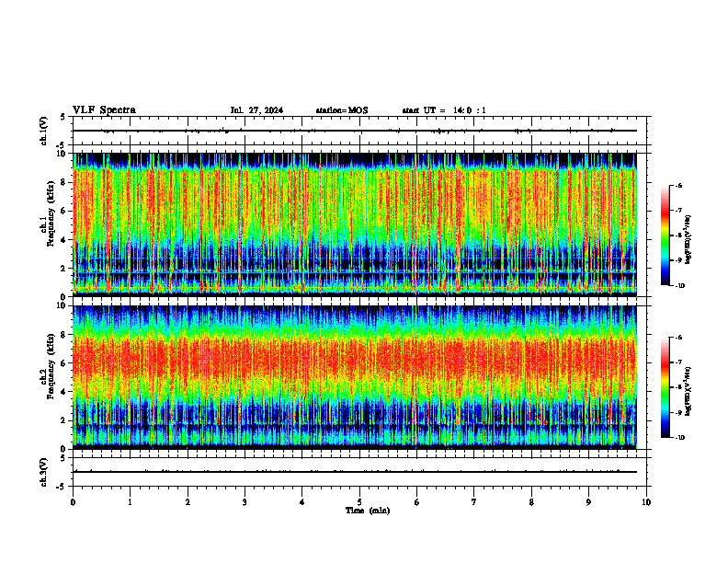Click the 'ch.3(V)' waveform axis label
The image size is (728, 563).
(43, 472)
